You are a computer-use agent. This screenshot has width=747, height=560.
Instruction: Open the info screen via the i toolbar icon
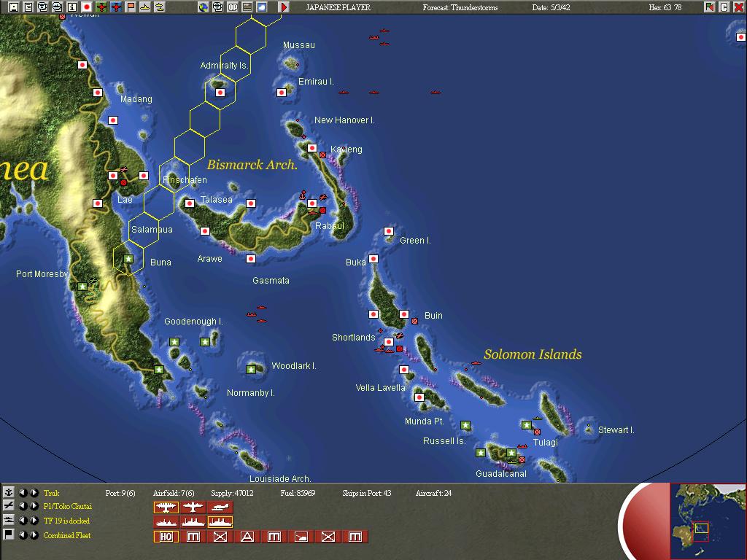(x=71, y=7)
